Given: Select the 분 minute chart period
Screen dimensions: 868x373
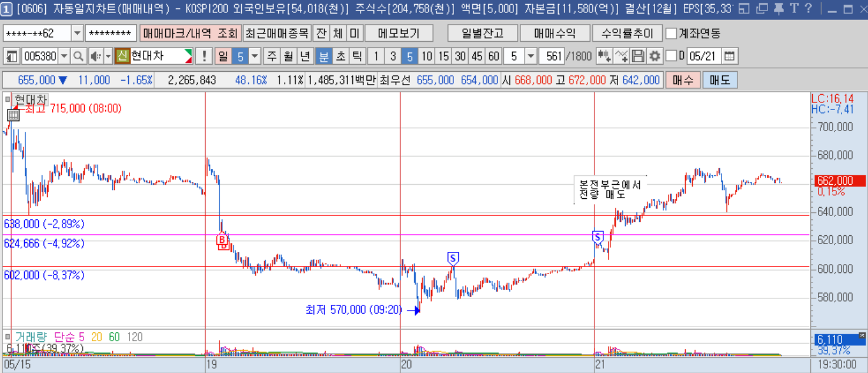Looking at the screenshot, I should click(323, 56).
